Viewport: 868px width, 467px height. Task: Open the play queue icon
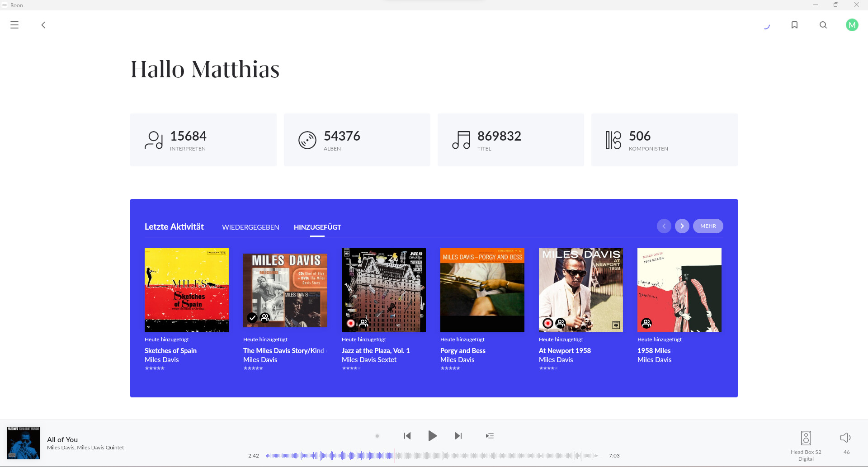click(x=490, y=436)
